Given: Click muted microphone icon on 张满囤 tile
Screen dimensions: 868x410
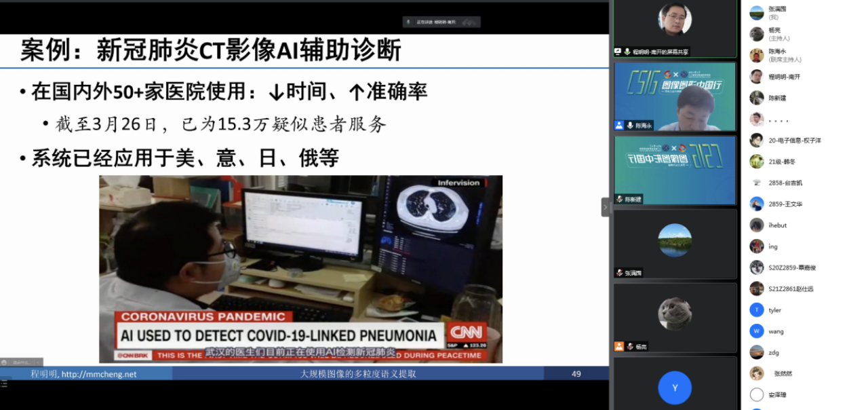Looking at the screenshot, I should 619,273.
